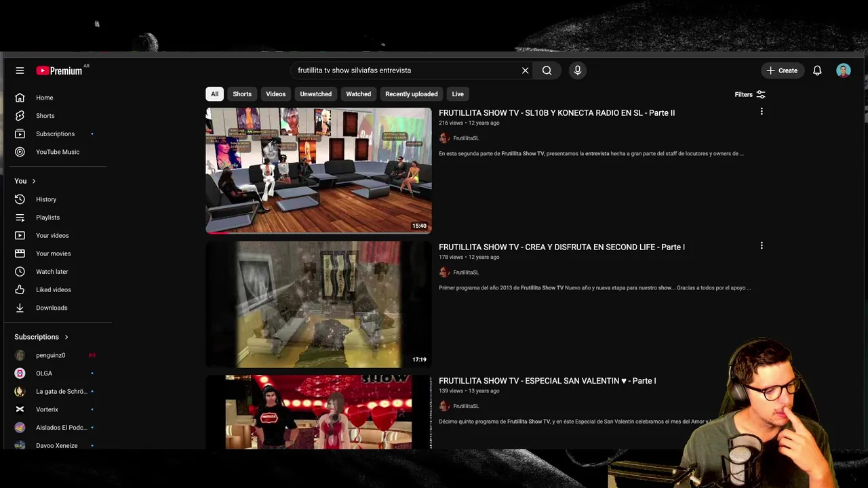
Task: Click FrutillitaSL avatar under Crea y Disfruta video
Action: [444, 272]
